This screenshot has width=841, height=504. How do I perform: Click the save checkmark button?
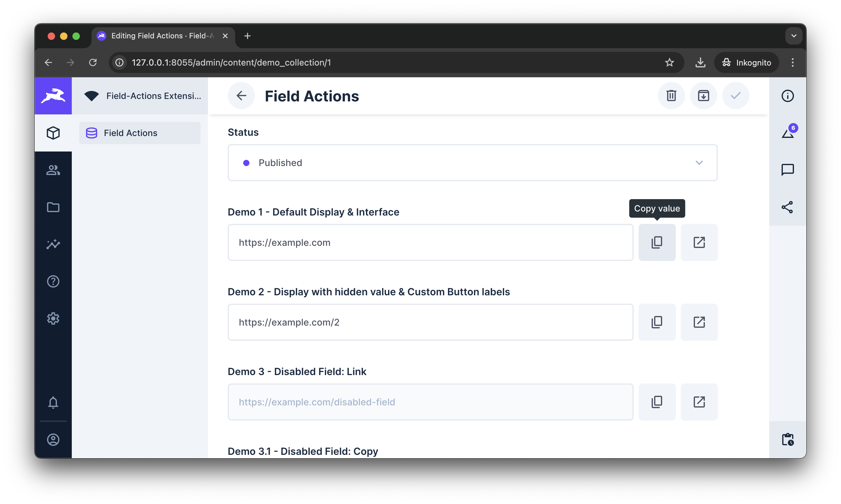(735, 96)
